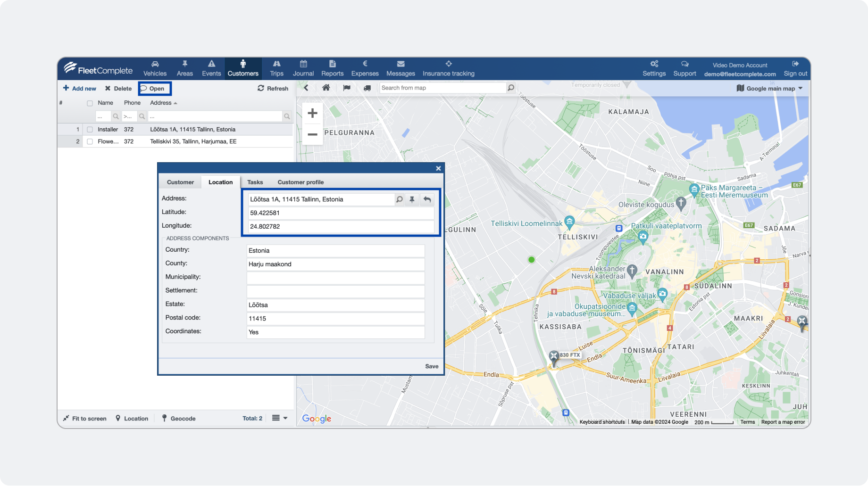Click the pin icon in Address field

pyautogui.click(x=412, y=199)
